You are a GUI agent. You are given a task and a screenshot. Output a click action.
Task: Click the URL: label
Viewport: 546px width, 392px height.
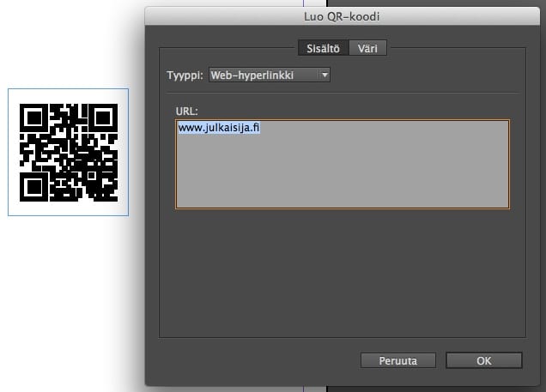click(x=186, y=111)
